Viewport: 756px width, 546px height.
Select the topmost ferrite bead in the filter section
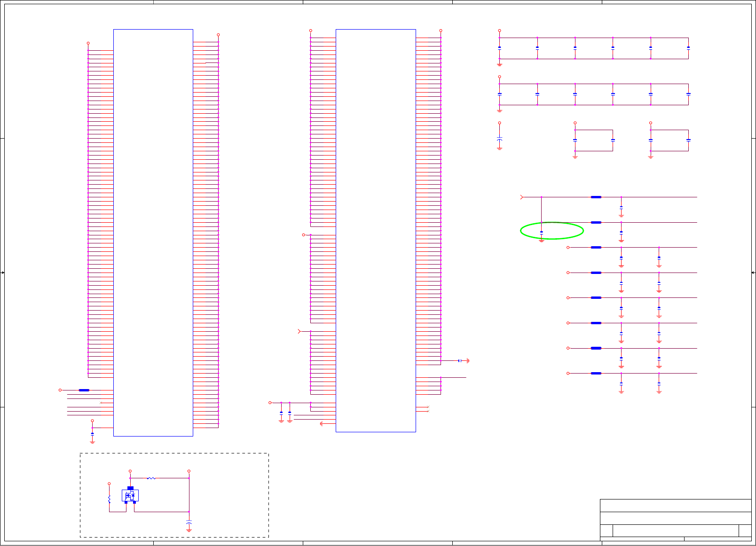(596, 197)
